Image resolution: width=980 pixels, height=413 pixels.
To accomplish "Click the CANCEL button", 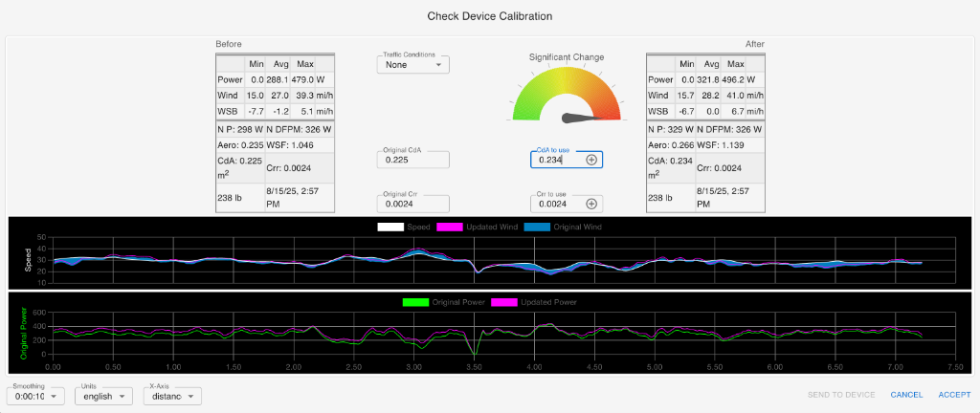I will tap(905, 394).
